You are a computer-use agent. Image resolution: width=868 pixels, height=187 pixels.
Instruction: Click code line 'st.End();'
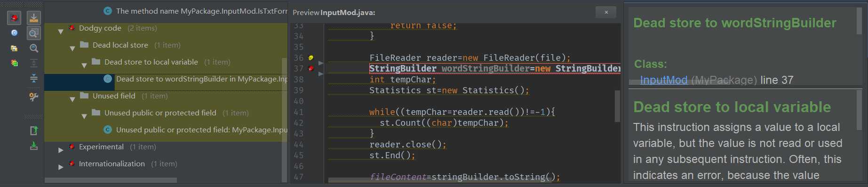point(392,155)
